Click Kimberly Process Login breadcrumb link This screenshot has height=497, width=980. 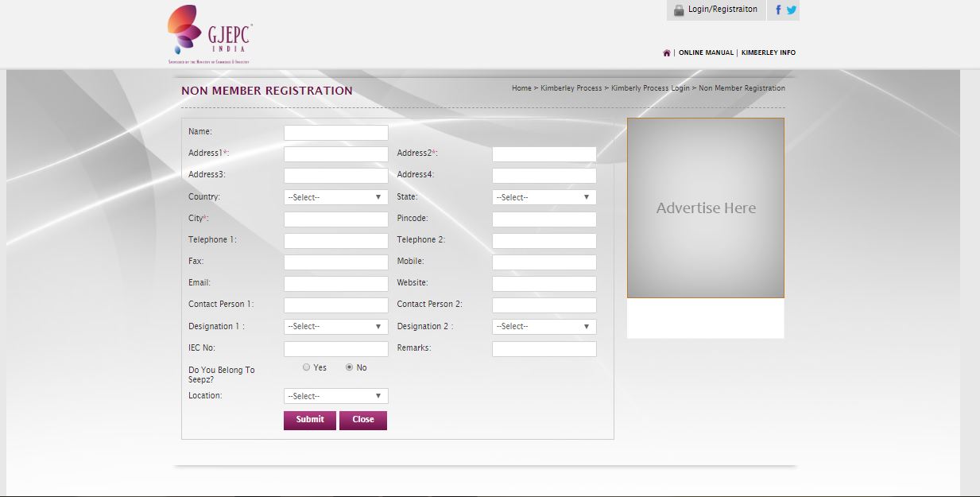coord(650,88)
